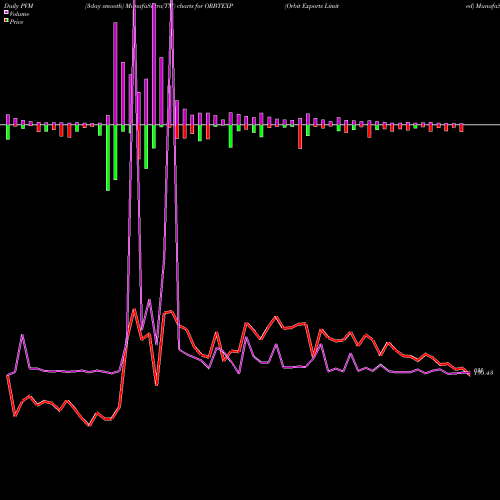Click the overlapping value label ending in ".43" at the line ends
Viewport: 500px width, 500px height.
pos(483,372)
